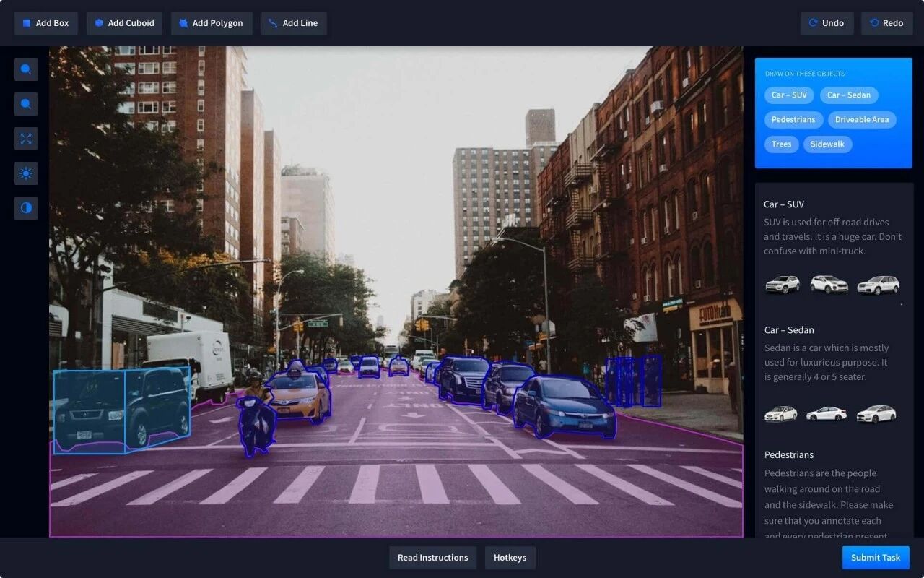Viewport: 924px width, 578px height.
Task: Select the polygon on the blue sedan
Action: coord(565,408)
